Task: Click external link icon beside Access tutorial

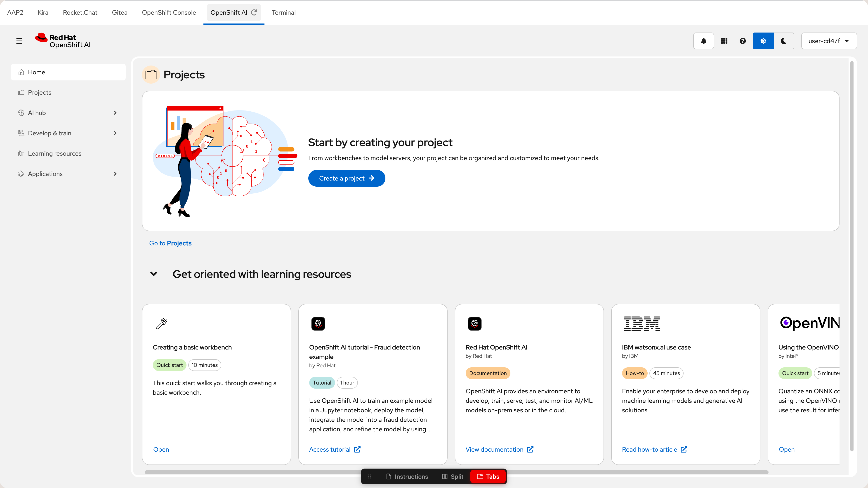Action: pos(358,449)
